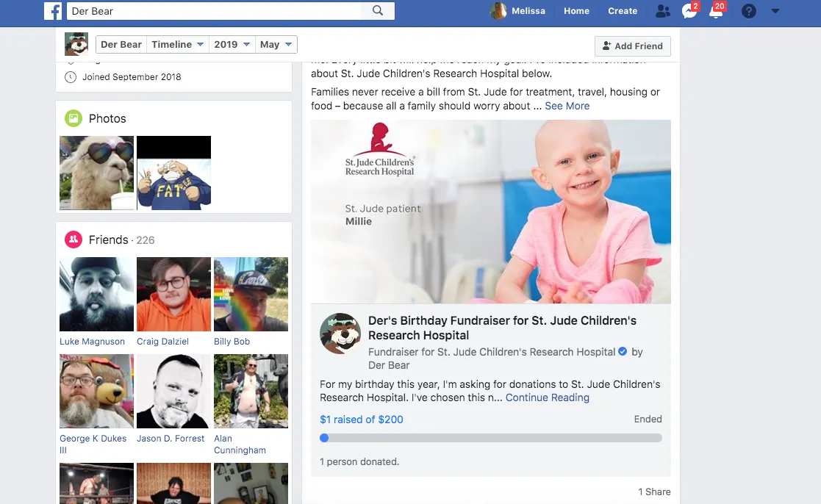Click the fundraiser bear avatar icon
Screen dimensions: 821x504
coord(340,334)
